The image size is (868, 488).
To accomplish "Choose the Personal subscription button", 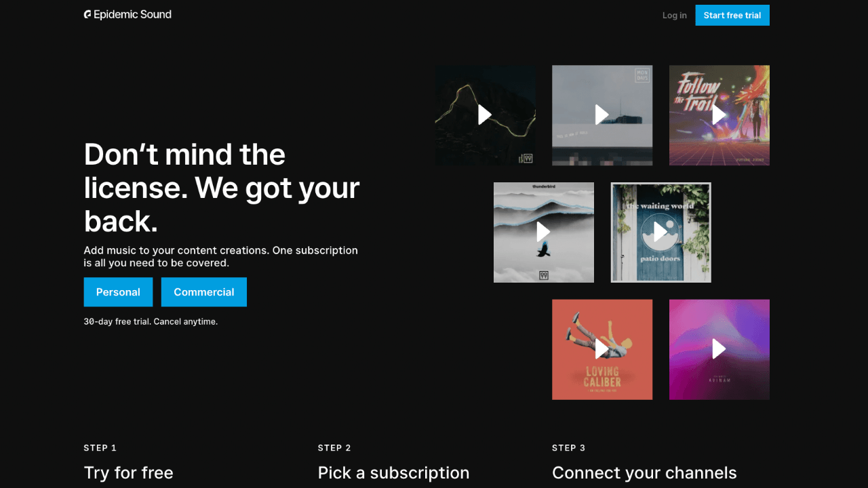I will [x=118, y=292].
